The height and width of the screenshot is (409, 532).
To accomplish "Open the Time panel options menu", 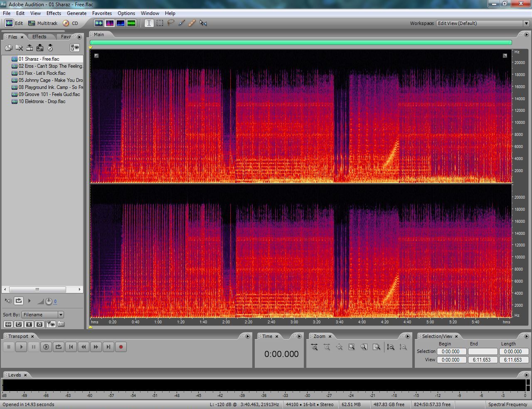I will click(x=299, y=336).
